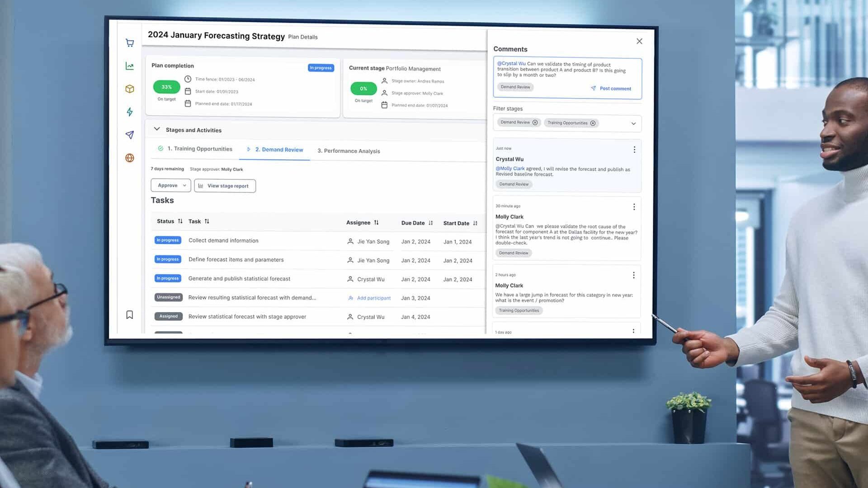Open options menu on 30 minute ago comment
The width and height of the screenshot is (868, 488).
[634, 207]
